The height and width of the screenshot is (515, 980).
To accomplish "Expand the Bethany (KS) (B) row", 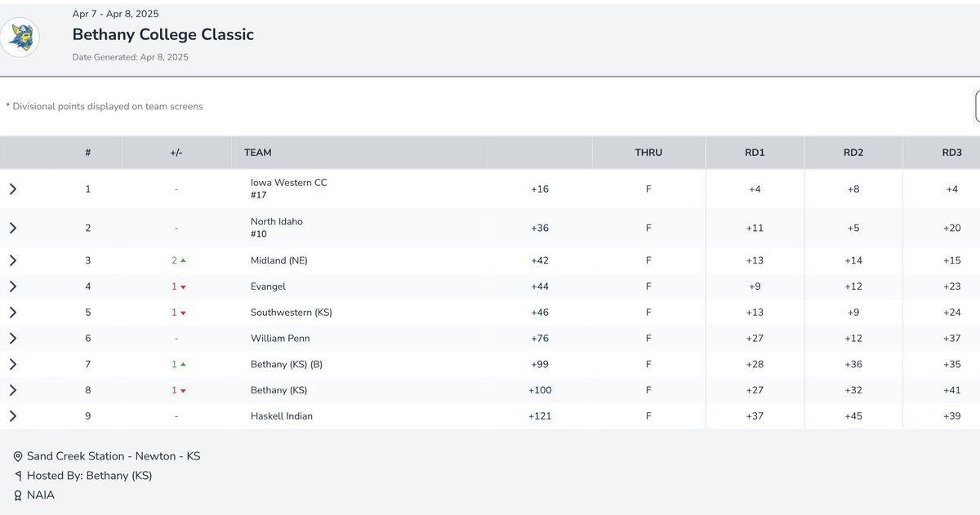I will coord(13,364).
